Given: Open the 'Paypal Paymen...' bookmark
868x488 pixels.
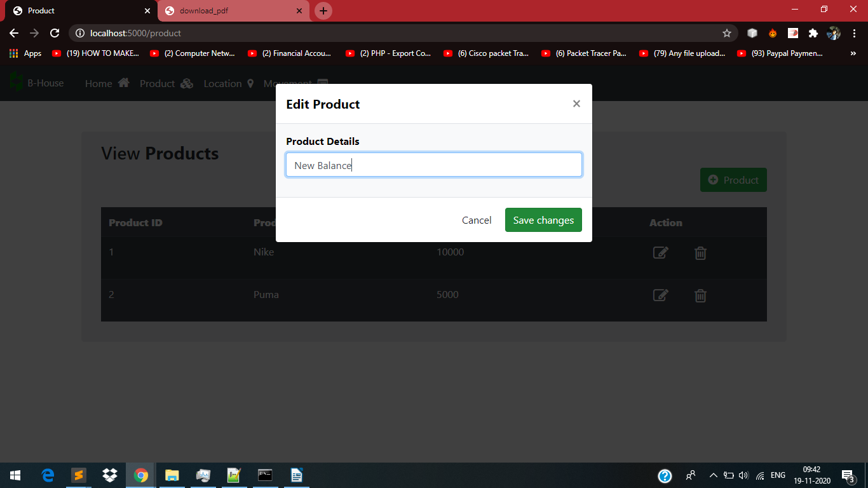Looking at the screenshot, I should pos(780,53).
